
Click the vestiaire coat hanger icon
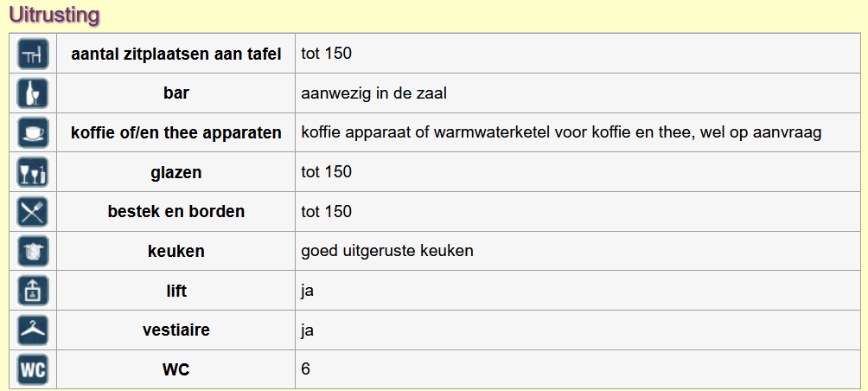click(33, 330)
